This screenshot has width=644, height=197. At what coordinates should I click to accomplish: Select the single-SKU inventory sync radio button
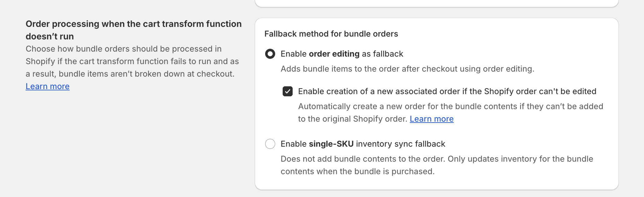(270, 144)
